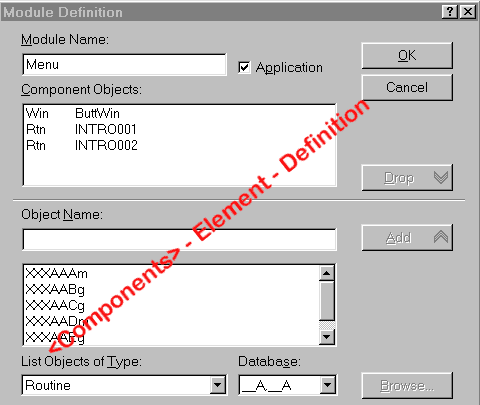Open the List Objects of Type dropdown
Viewport: 480px width, 405px height.
(x=217, y=385)
